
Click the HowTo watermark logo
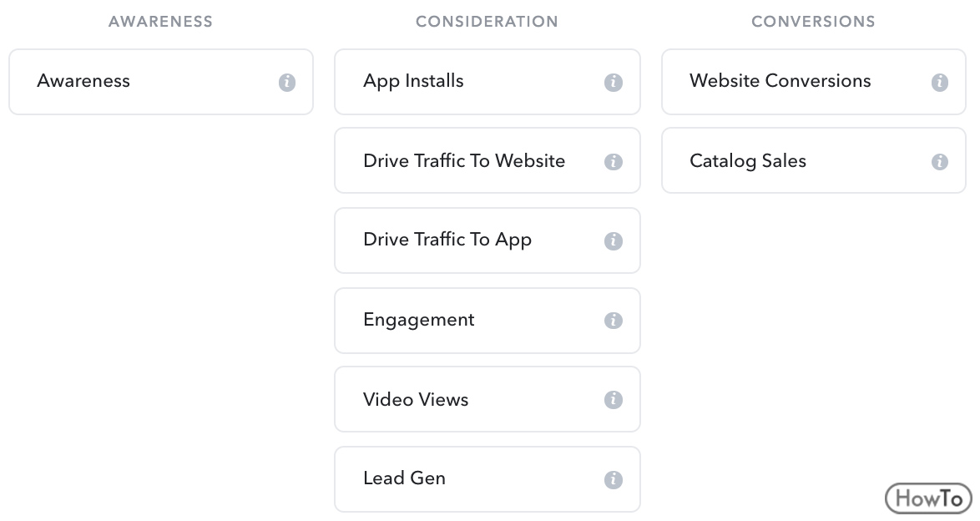pos(928,498)
